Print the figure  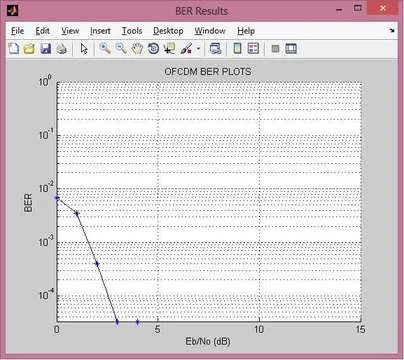click(x=62, y=49)
